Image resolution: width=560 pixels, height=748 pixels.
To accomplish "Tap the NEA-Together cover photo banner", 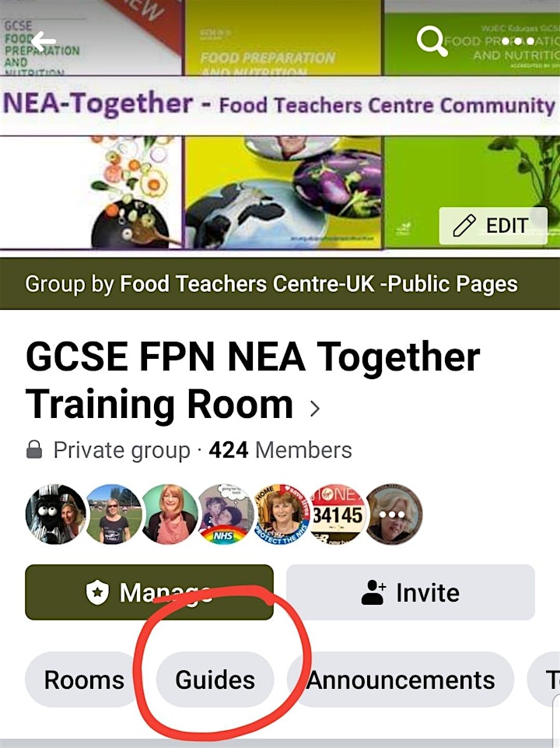I will click(x=280, y=124).
